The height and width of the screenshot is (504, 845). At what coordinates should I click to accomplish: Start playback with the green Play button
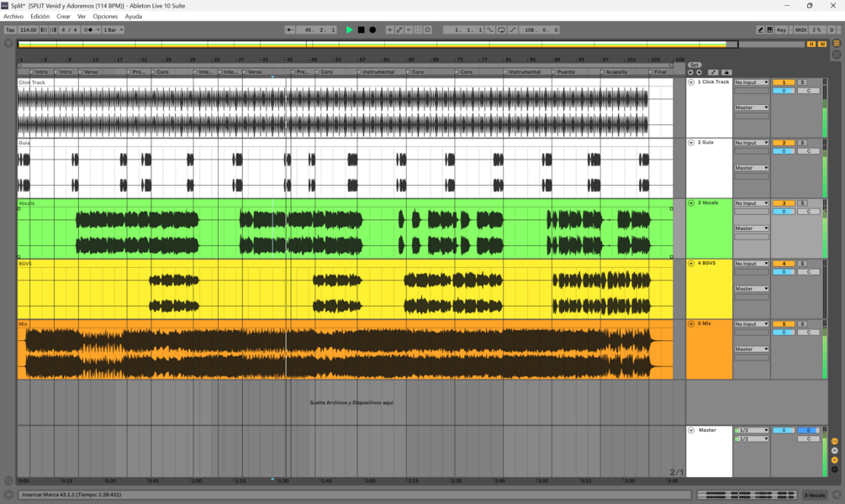pos(349,30)
